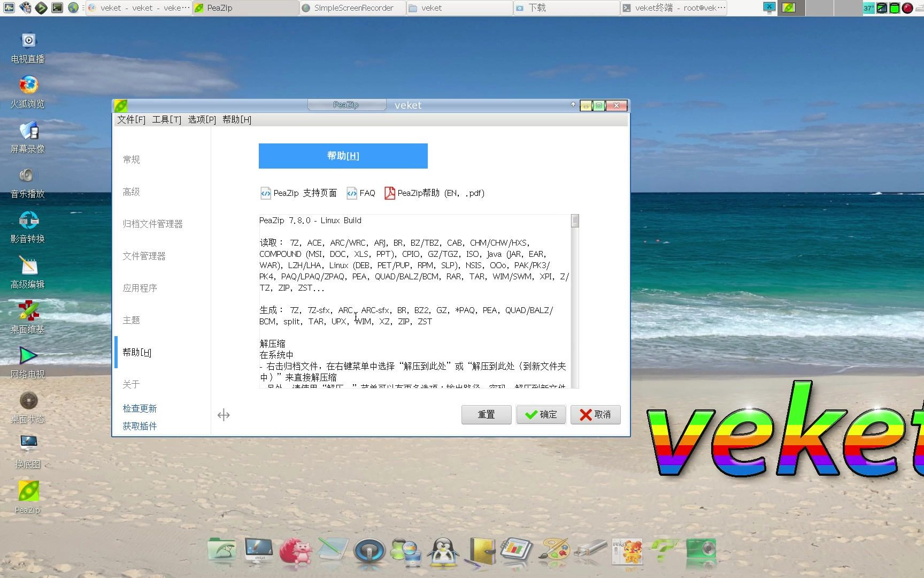Select the 应用程序 settings tab
924x578 pixels.
point(140,288)
